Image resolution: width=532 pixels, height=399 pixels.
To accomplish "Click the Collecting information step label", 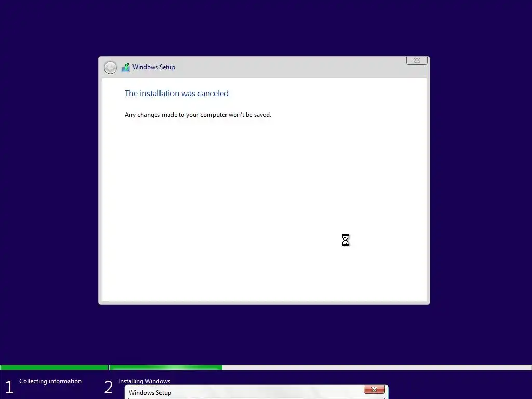I will (50, 381).
